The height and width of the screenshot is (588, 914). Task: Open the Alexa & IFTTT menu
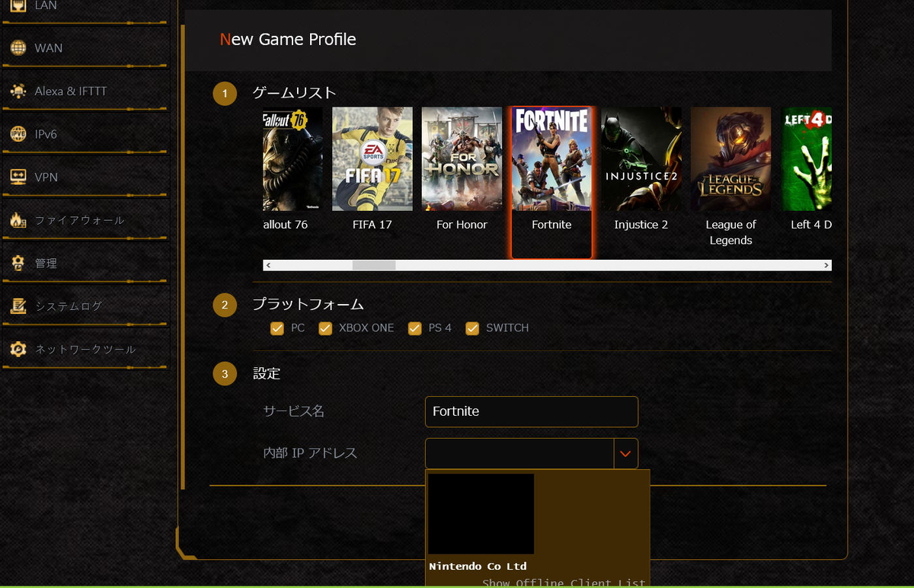pyautogui.click(x=84, y=91)
